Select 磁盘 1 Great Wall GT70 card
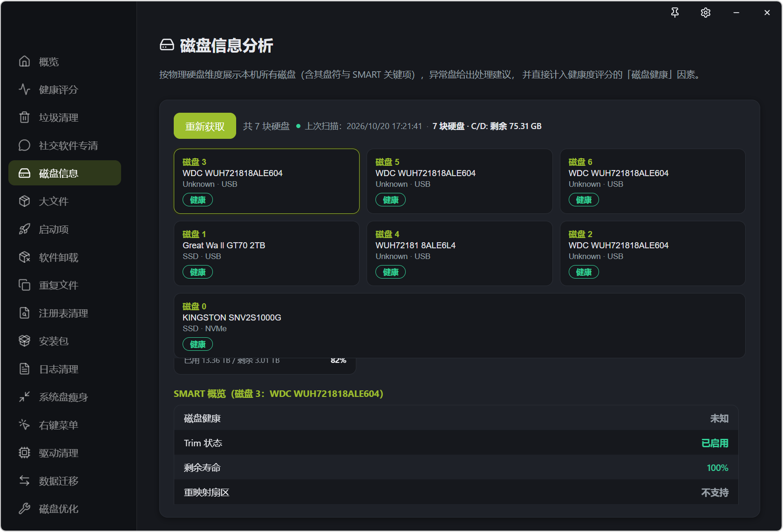The image size is (783, 532). point(266,253)
